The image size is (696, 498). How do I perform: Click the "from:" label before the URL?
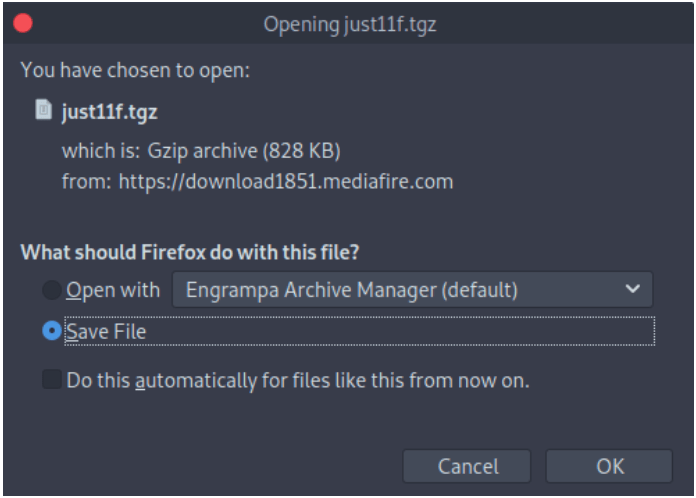coord(87,181)
